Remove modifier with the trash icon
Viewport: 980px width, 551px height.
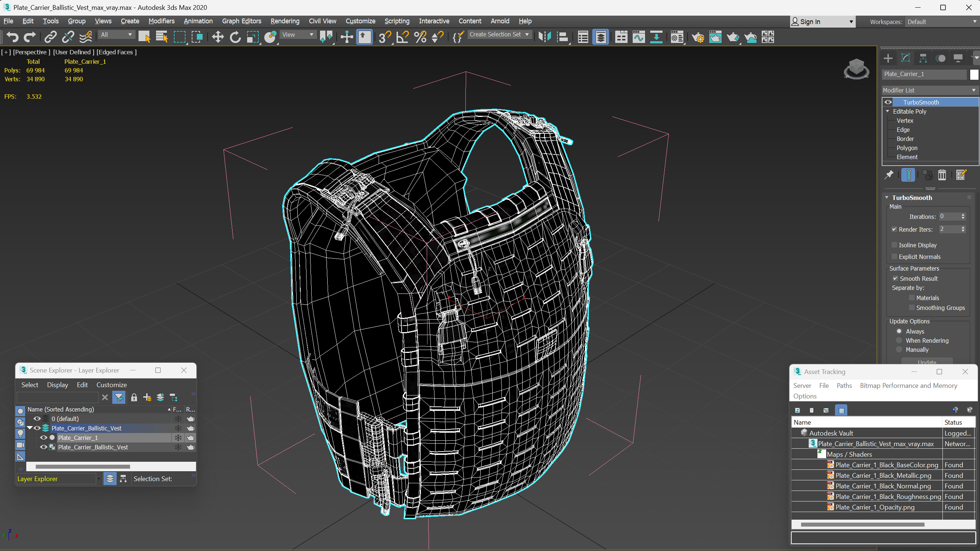[942, 175]
